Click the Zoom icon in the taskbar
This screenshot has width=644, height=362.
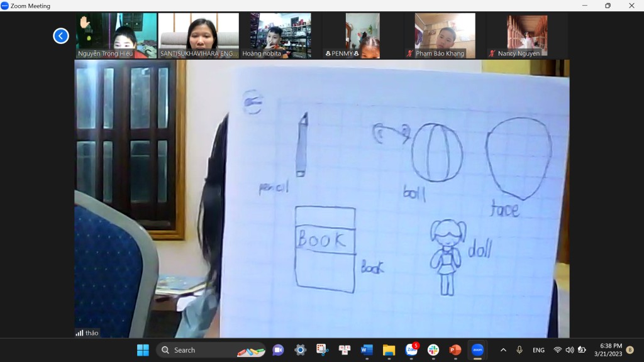coord(477,350)
